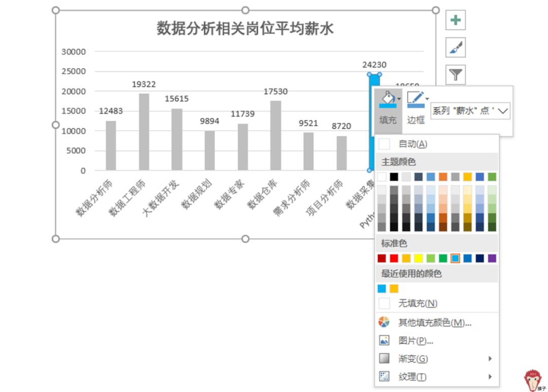The width and height of the screenshot is (548, 392).
Task: Pick the dark navy standard color
Action: [480, 258]
